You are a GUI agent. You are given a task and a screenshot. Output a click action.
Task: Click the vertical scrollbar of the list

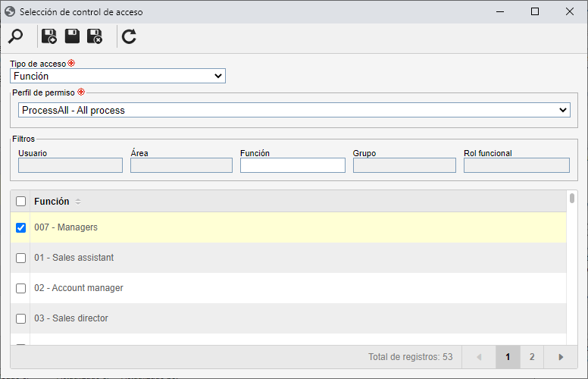coord(572,267)
